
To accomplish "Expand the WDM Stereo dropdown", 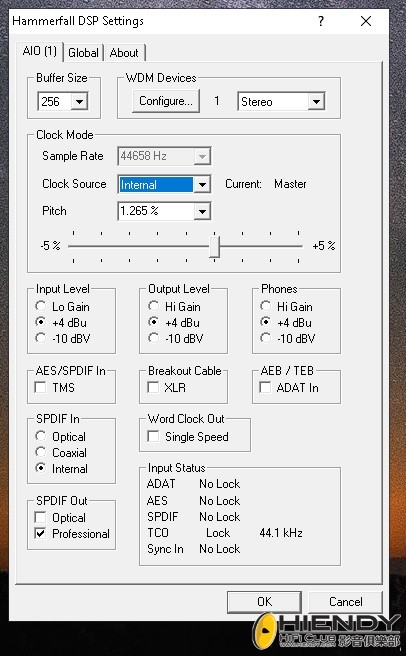I will coord(316,101).
